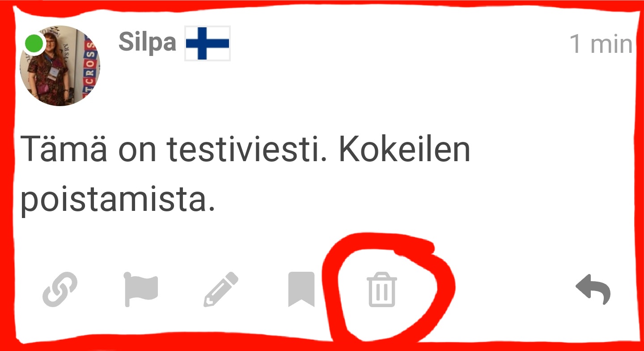Click the word "on" in the message

(x=137, y=152)
